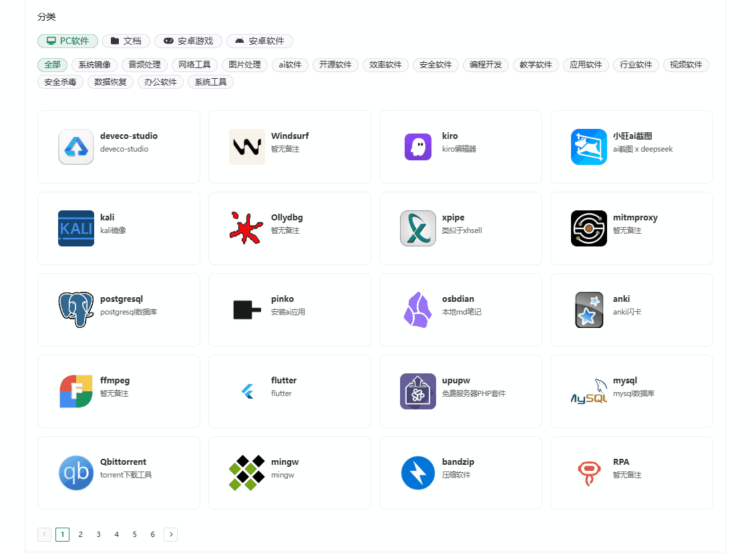The width and height of the screenshot is (756, 553).
Task: Click the '压缩软件' description text
Action: tap(456, 475)
